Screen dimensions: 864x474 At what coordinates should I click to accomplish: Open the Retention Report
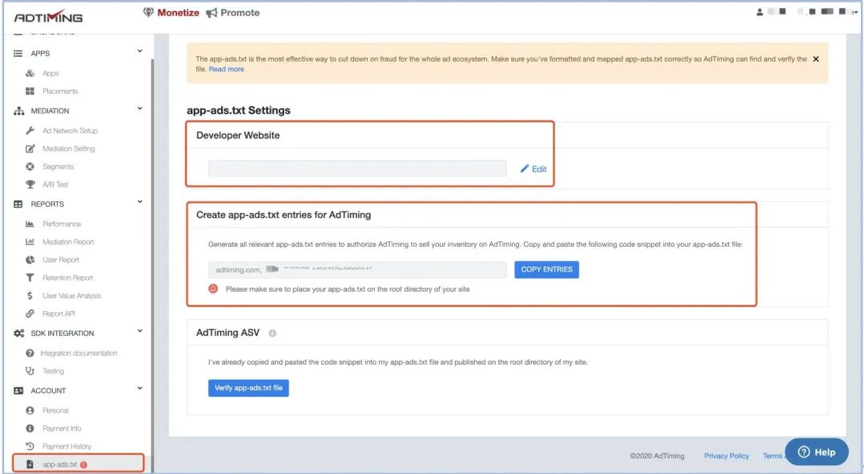(68, 278)
